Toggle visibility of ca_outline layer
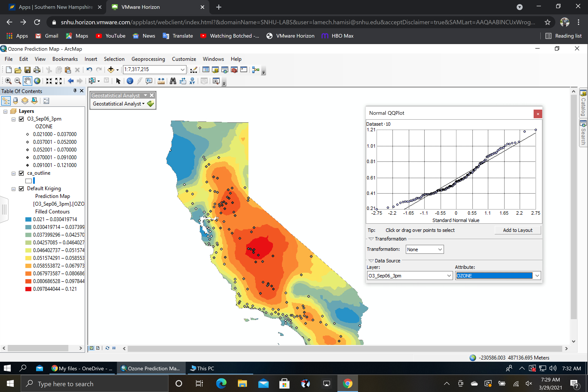The height and width of the screenshot is (392, 588). (21, 173)
